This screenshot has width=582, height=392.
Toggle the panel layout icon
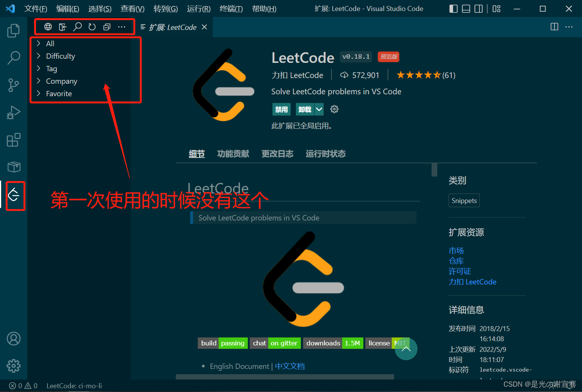466,9
